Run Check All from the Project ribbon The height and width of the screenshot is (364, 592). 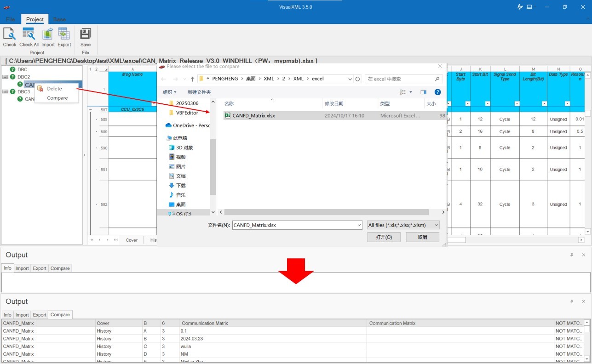click(29, 34)
